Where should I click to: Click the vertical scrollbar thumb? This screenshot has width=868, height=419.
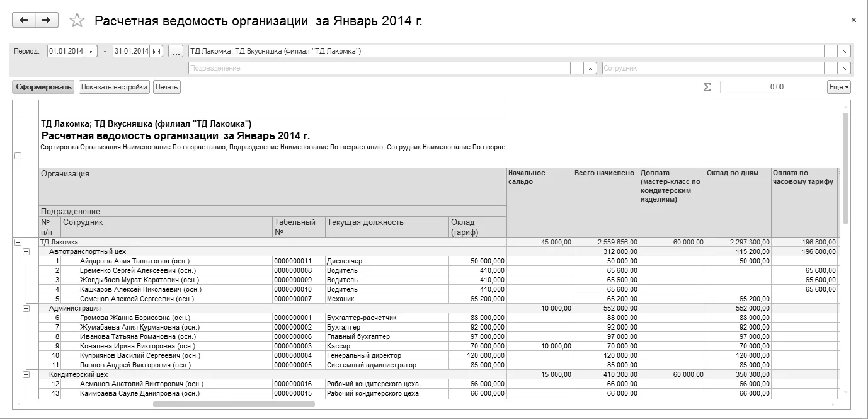pos(845,167)
